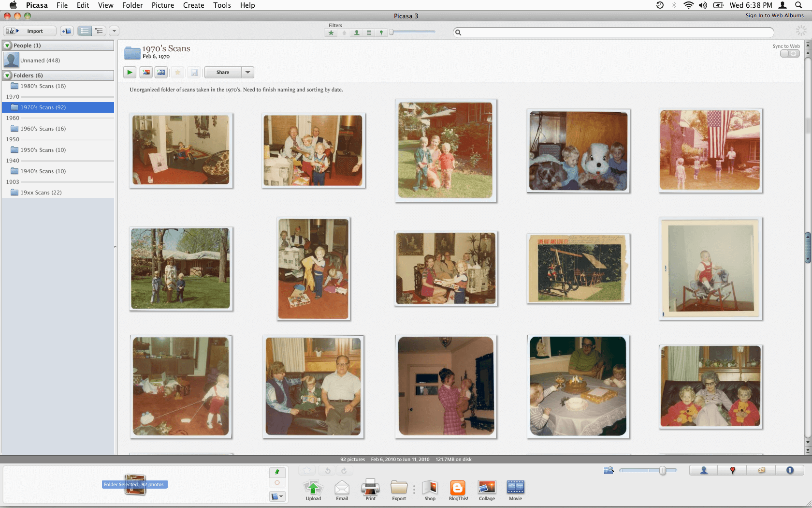Image resolution: width=812 pixels, height=508 pixels.
Task: Enable the starred photos filter
Action: tap(331, 32)
